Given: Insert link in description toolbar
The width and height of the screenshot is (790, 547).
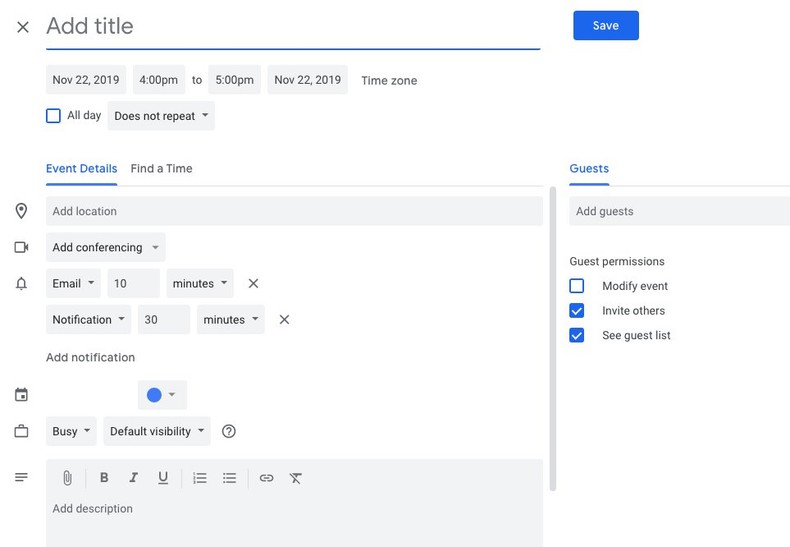Looking at the screenshot, I should [266, 478].
